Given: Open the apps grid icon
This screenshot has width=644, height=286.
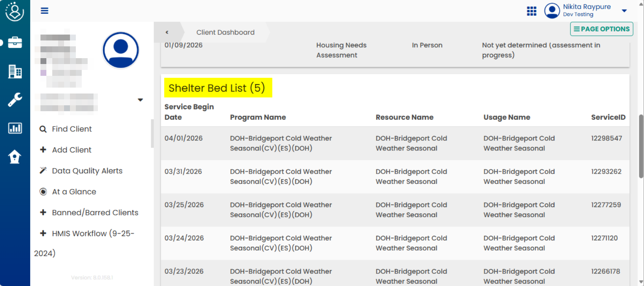Looking at the screenshot, I should pos(531,11).
